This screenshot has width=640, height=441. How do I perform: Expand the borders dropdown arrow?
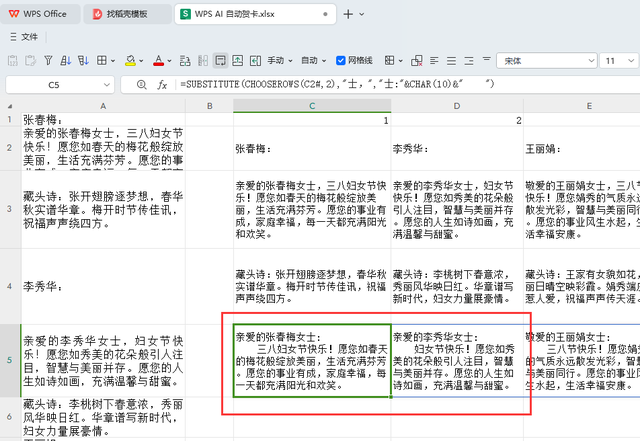[113, 61]
